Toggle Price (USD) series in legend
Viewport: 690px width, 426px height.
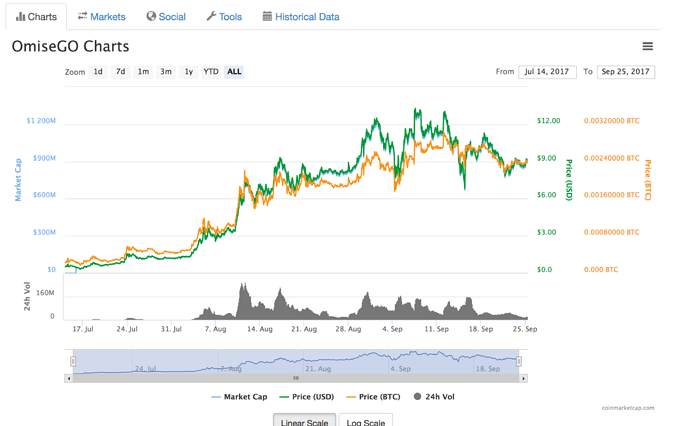coord(307,397)
